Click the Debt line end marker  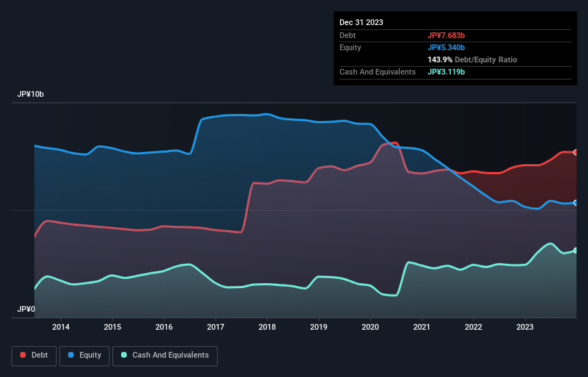point(576,152)
